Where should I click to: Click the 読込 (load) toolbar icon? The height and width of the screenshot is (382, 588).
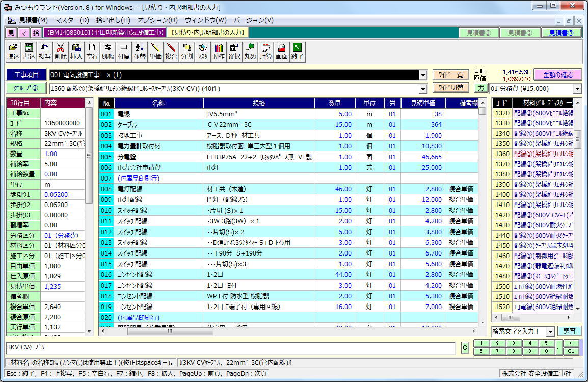tap(13, 52)
